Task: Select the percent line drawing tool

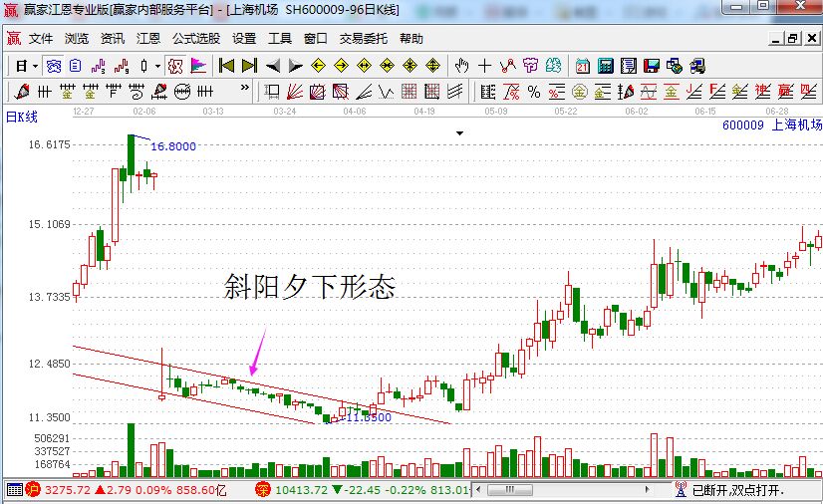Action: [534, 93]
